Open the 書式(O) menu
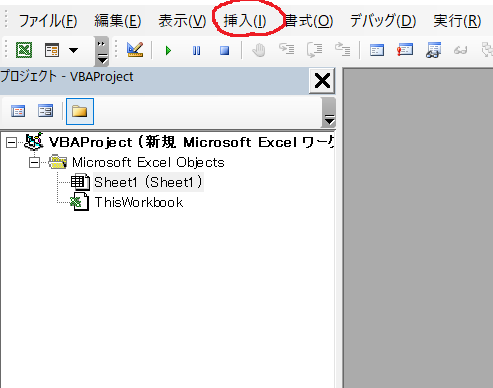The width and height of the screenshot is (493, 388). click(309, 21)
